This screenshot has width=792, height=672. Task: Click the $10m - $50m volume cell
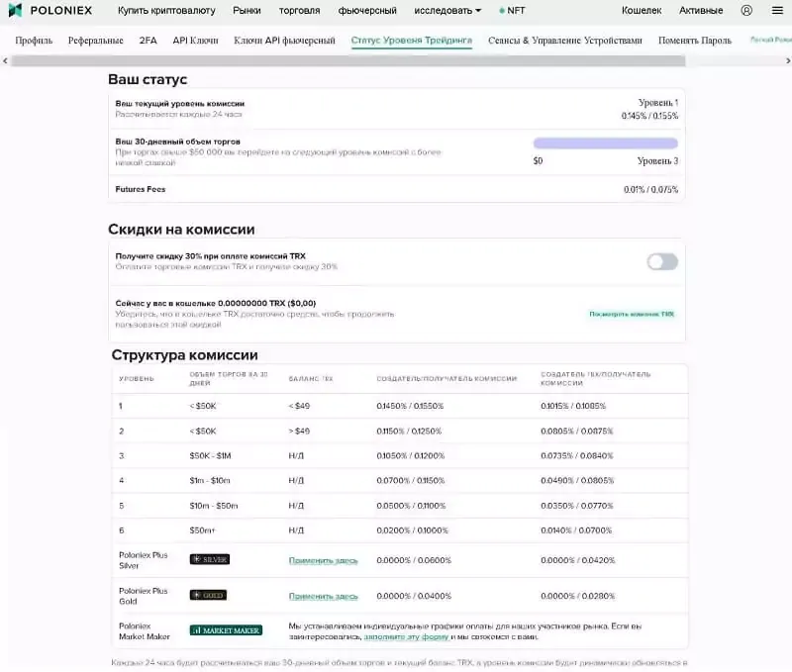[x=214, y=506]
